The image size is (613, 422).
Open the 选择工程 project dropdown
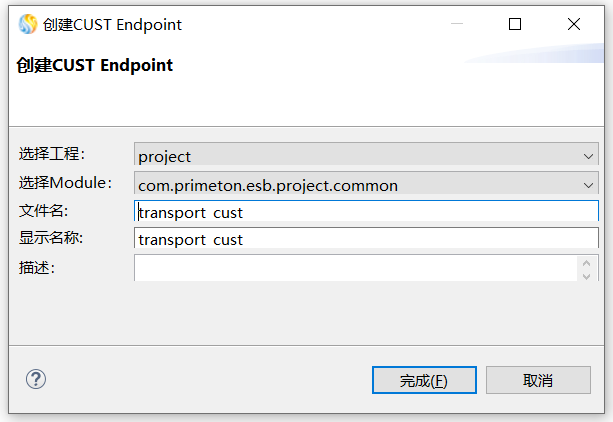coord(366,156)
